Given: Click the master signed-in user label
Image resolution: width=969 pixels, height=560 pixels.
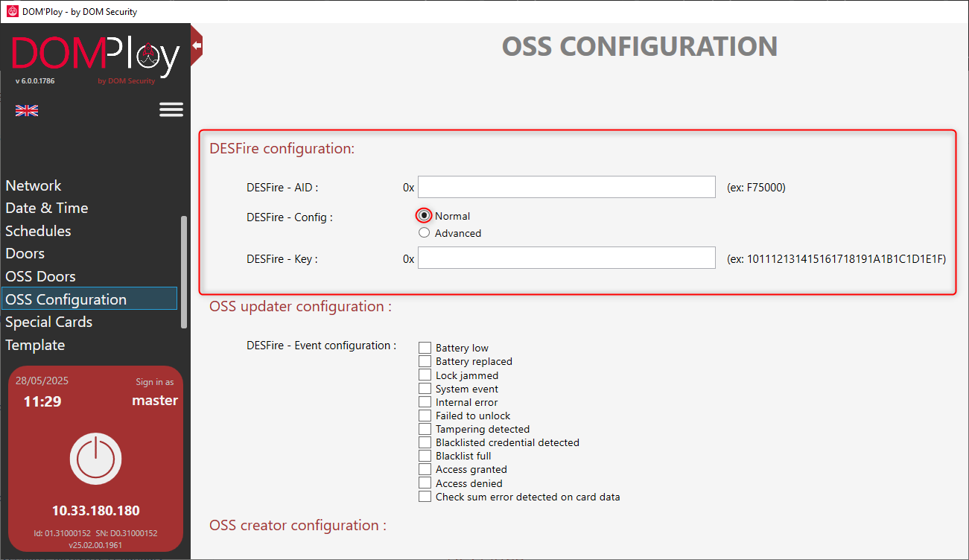Looking at the screenshot, I should coord(155,401).
